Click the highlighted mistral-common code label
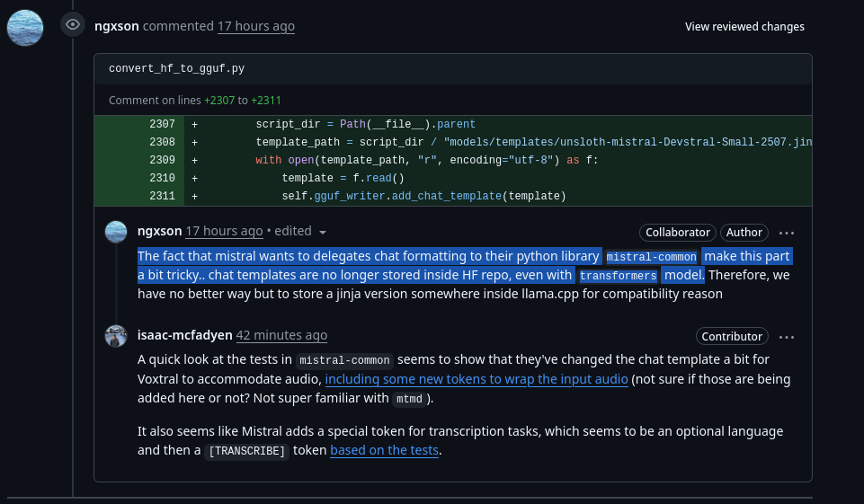 [651, 257]
